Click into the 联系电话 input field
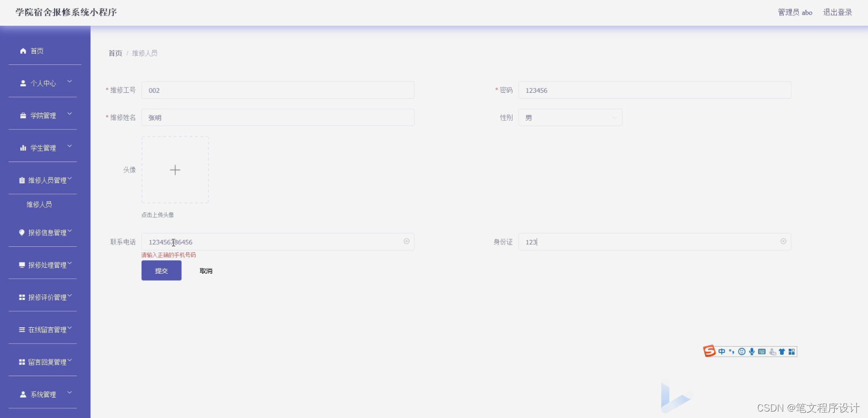The image size is (868, 418). point(278,241)
